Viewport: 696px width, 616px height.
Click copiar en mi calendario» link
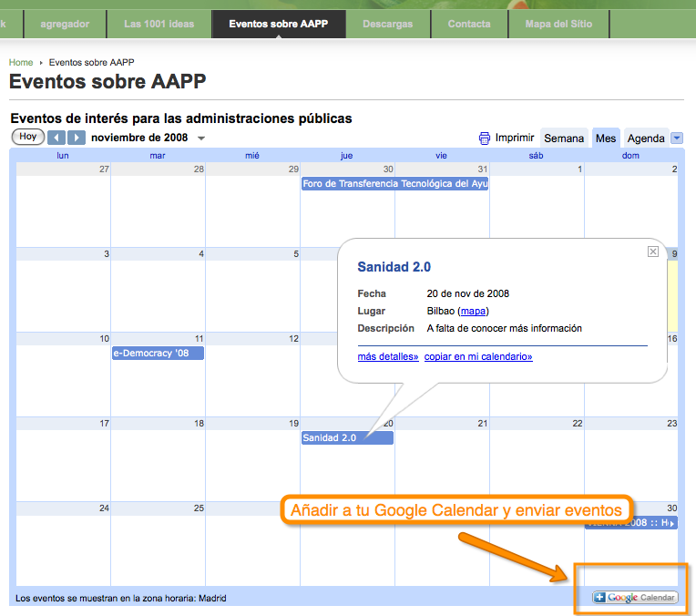(478, 356)
